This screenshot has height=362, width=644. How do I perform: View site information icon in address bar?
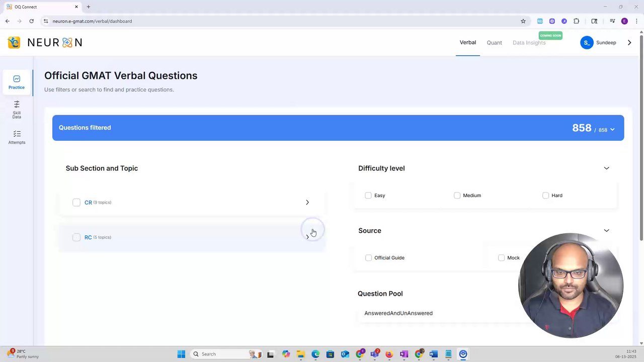(46, 21)
